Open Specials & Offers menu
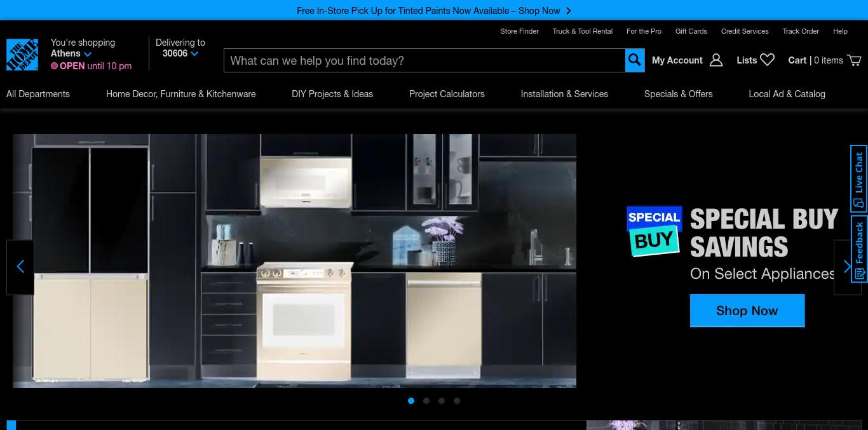The width and height of the screenshot is (868, 430). click(679, 94)
